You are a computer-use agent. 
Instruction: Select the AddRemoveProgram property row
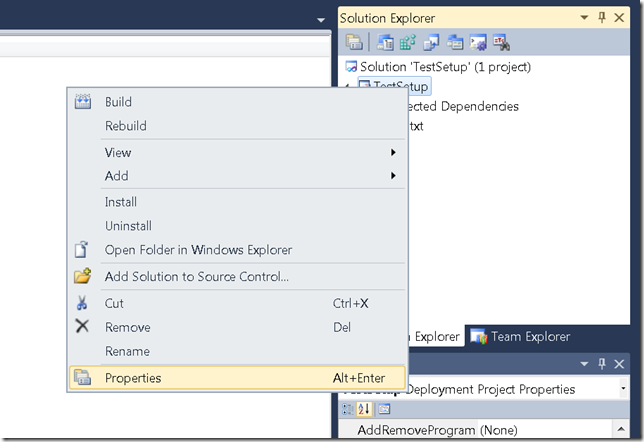pos(476,430)
